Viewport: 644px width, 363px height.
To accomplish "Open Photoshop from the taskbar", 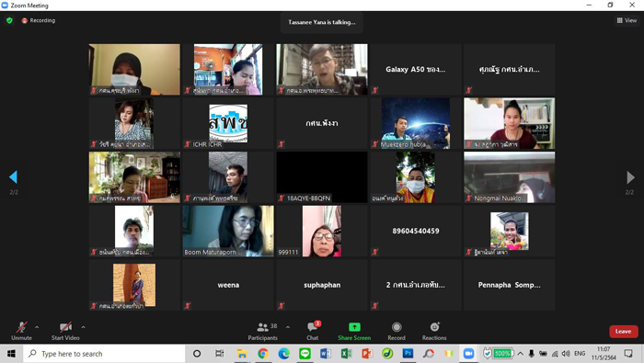I will pyautogui.click(x=408, y=354).
